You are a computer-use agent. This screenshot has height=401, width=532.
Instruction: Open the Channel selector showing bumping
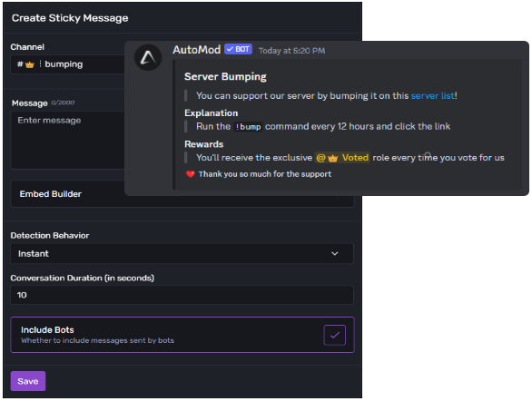pyautogui.click(x=68, y=64)
